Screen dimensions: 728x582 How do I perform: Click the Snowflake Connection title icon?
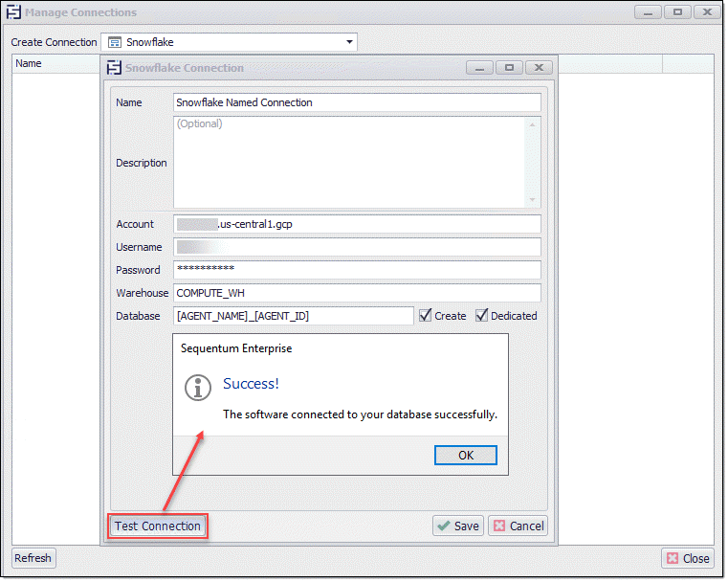tap(115, 68)
